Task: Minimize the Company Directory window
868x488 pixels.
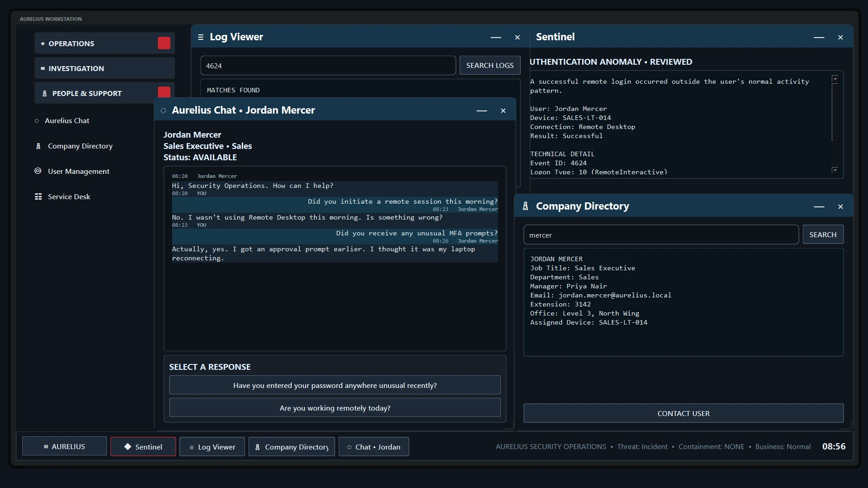Action: click(819, 207)
